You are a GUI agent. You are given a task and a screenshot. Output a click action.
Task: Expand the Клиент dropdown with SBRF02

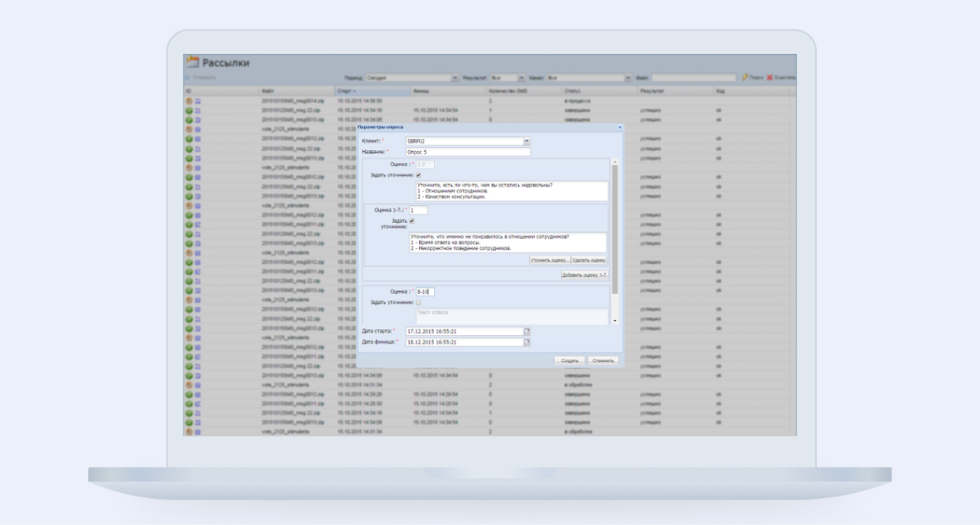pos(527,141)
